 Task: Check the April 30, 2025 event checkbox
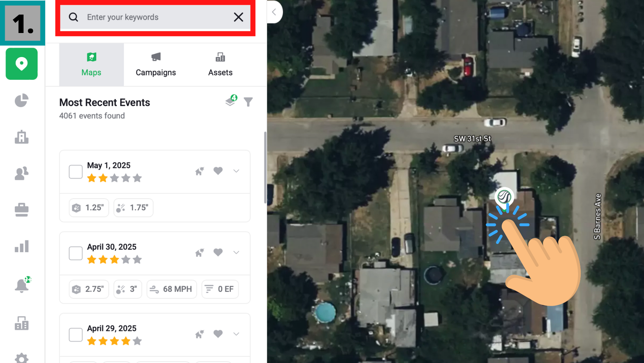75,253
